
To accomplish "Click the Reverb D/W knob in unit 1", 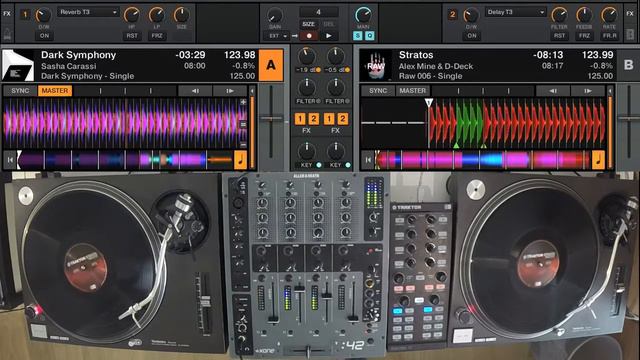I will point(43,16).
